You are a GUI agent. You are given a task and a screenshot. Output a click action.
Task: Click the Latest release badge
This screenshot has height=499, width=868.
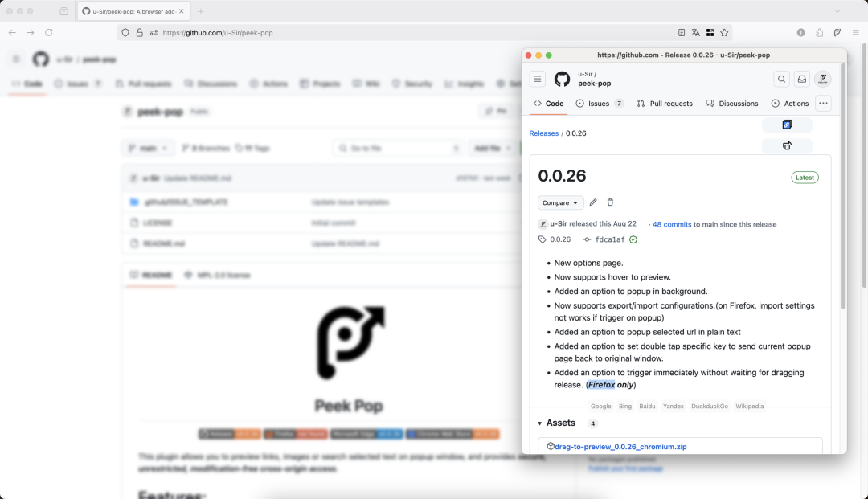point(805,178)
